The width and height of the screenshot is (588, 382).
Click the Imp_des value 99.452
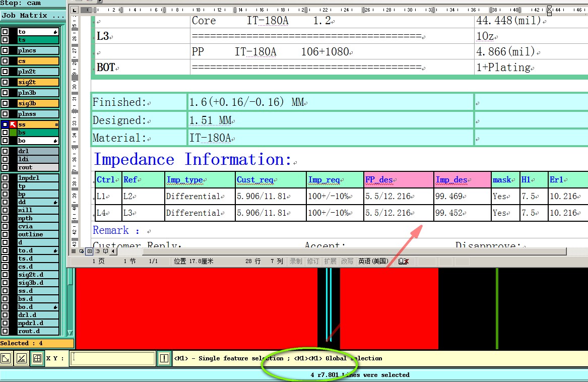tap(448, 213)
